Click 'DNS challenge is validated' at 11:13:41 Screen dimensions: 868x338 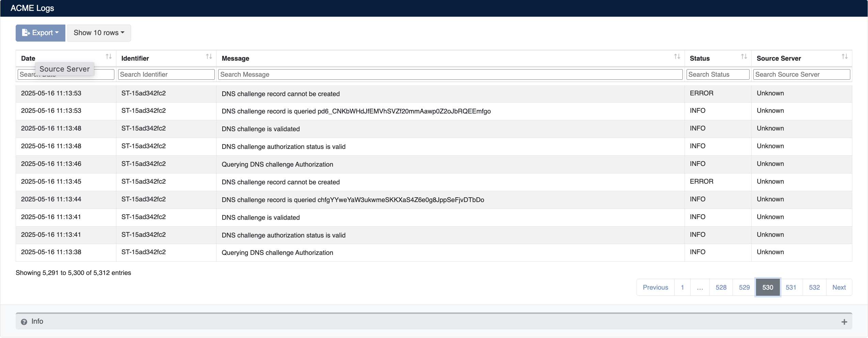click(x=260, y=217)
